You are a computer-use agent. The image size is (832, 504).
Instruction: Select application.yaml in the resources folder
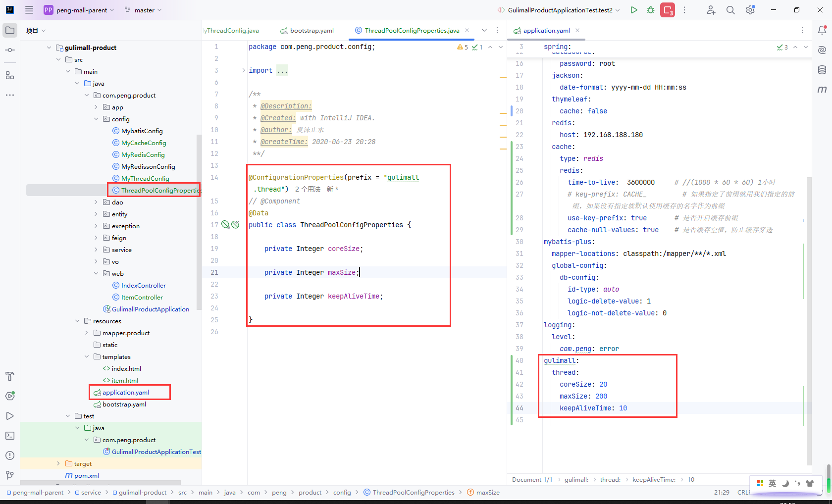tap(126, 392)
